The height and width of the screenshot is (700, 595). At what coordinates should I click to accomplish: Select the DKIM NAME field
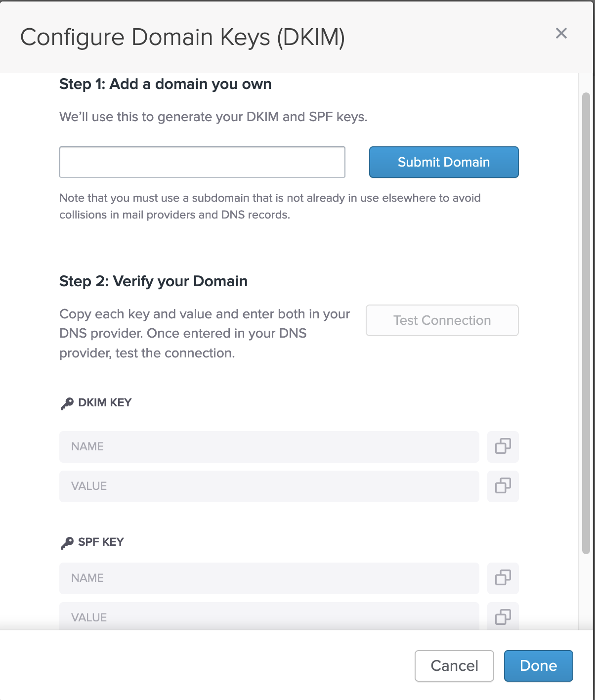(269, 447)
